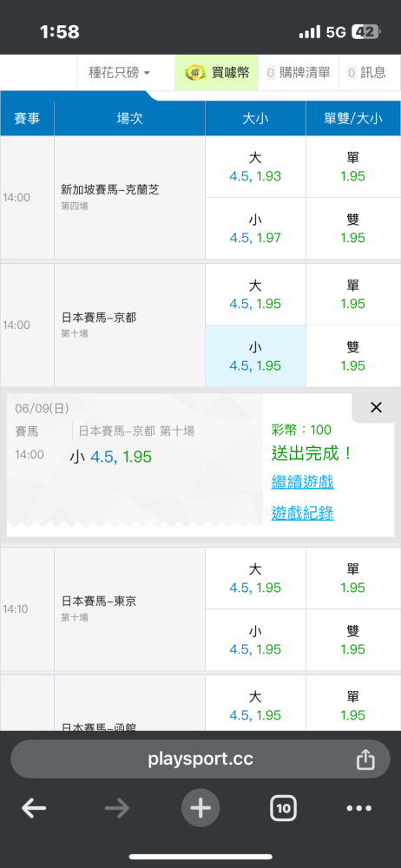Go back with the browser back arrow
The width and height of the screenshot is (401, 868).
coord(34,809)
